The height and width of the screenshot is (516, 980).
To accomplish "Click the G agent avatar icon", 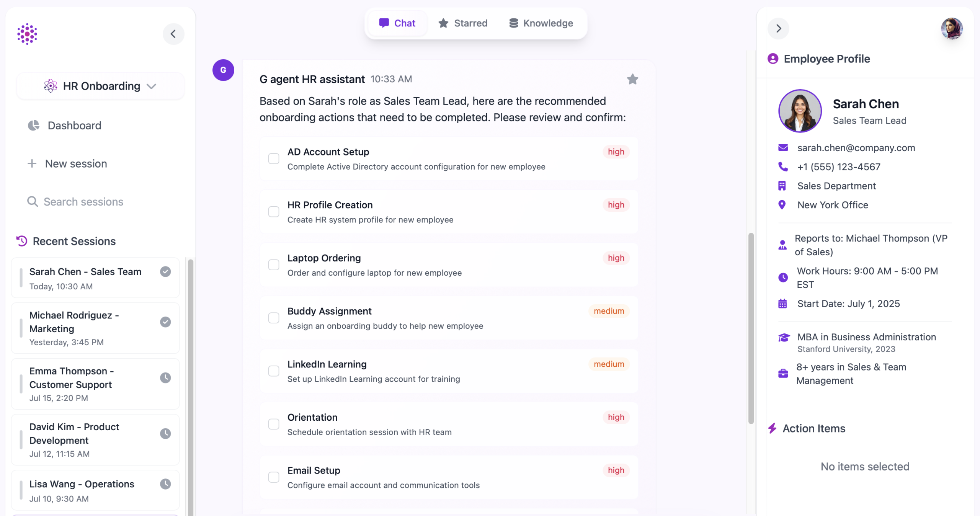I will [223, 70].
